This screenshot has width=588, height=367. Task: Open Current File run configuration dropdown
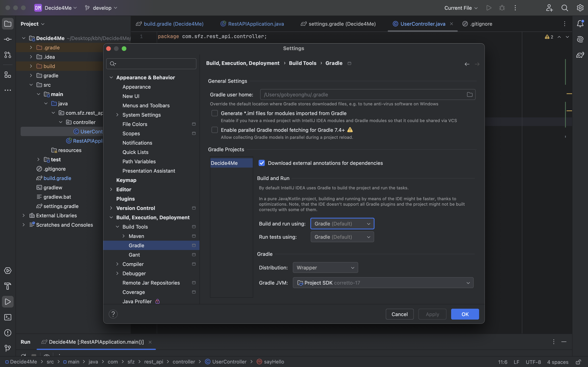pyautogui.click(x=461, y=8)
